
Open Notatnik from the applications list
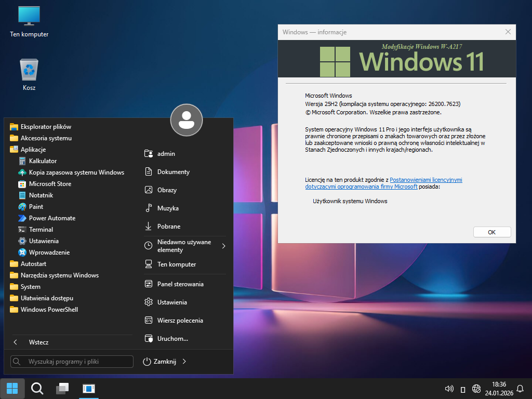(41, 195)
